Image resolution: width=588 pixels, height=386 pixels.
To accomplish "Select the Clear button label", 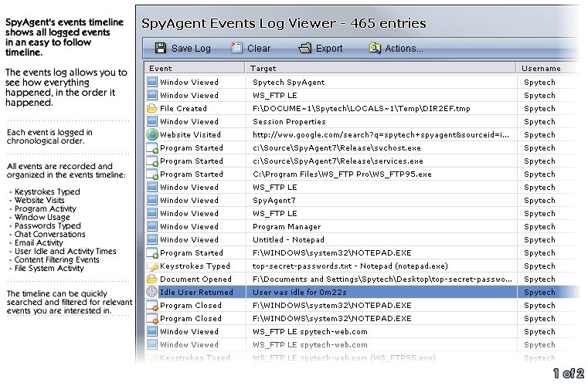I will [x=259, y=49].
